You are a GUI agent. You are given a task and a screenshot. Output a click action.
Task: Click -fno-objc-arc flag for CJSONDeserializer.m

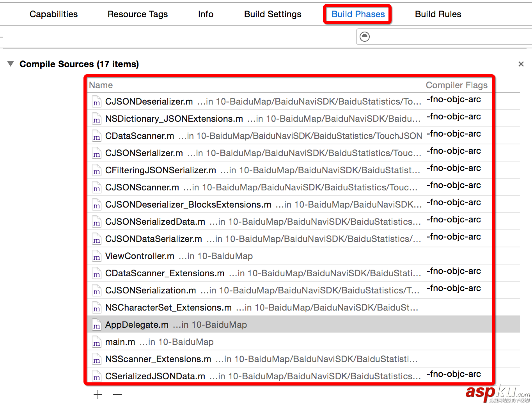pos(454,99)
